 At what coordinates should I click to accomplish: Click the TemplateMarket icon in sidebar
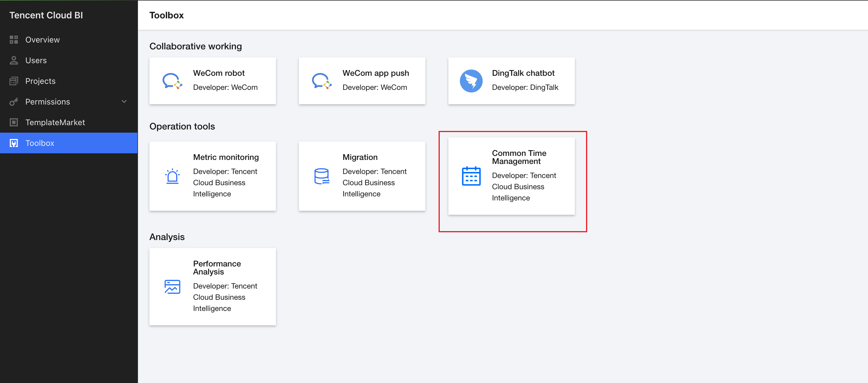coord(14,123)
